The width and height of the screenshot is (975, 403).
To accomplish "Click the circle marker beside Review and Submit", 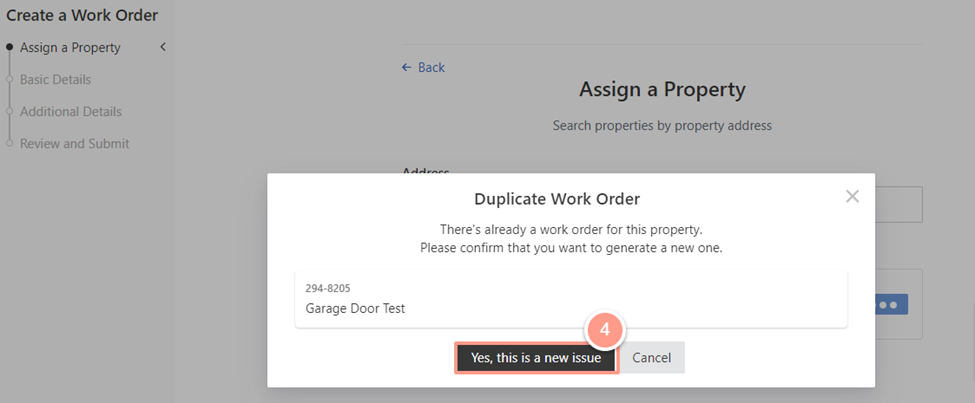I will coord(9,144).
